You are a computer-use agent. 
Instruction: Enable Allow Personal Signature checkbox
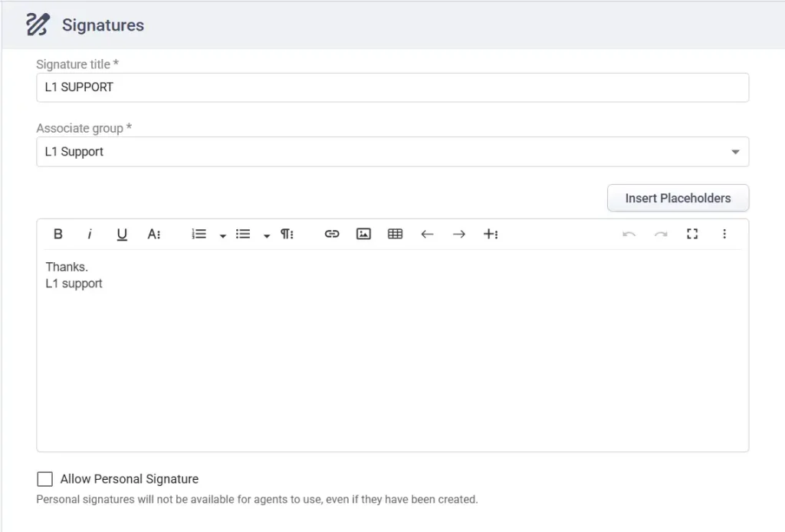click(44, 479)
